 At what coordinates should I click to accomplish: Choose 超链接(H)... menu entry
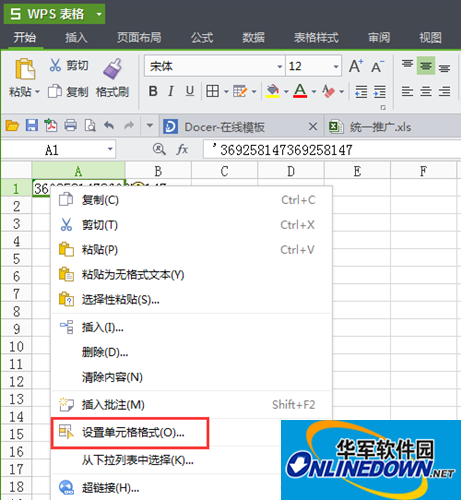[x=167, y=488]
